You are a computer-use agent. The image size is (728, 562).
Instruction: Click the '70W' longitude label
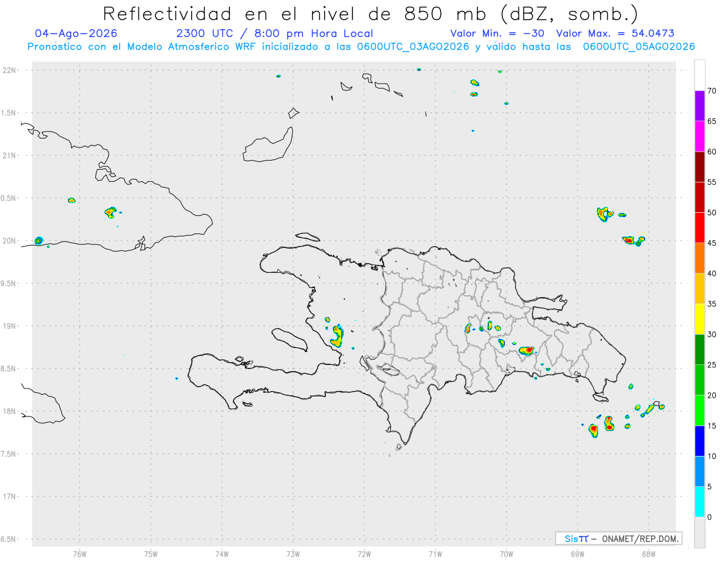(x=507, y=554)
